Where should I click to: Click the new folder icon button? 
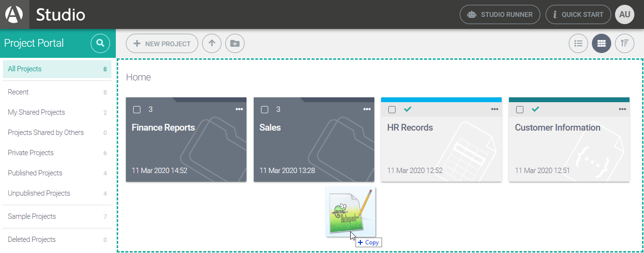click(x=235, y=43)
